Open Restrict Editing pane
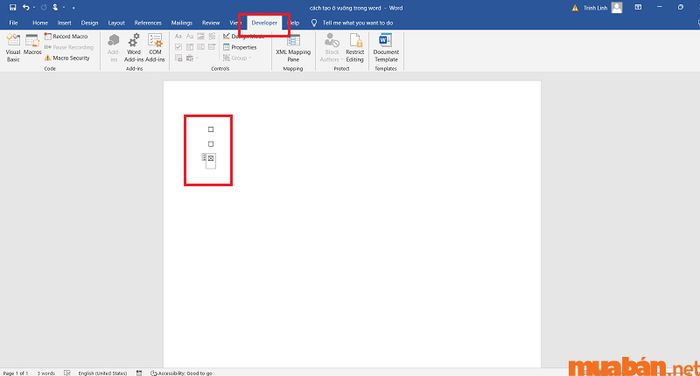The height and width of the screenshot is (376, 700). (x=355, y=48)
